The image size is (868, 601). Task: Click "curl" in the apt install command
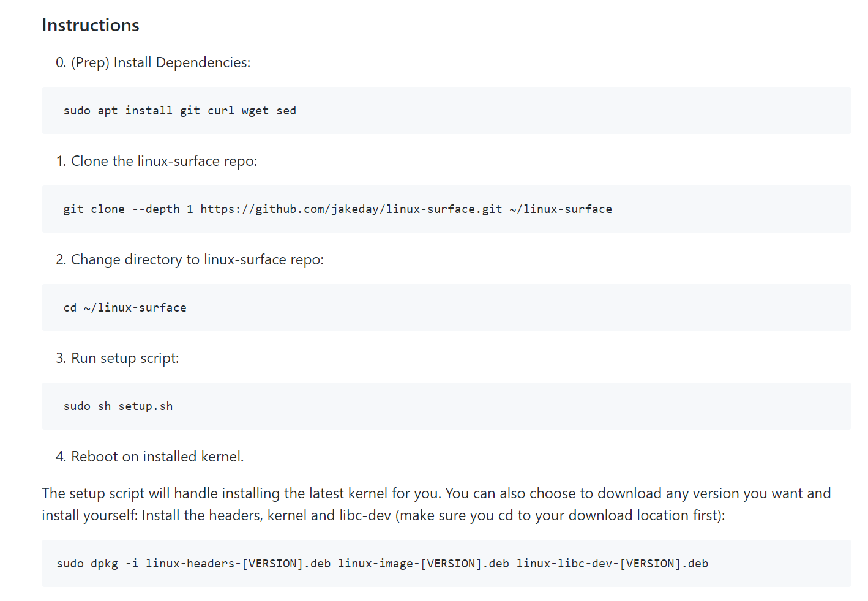pos(220,111)
